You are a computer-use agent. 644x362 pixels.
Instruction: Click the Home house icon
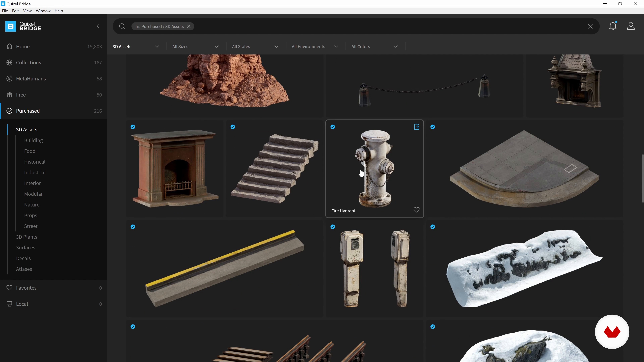[x=10, y=46]
